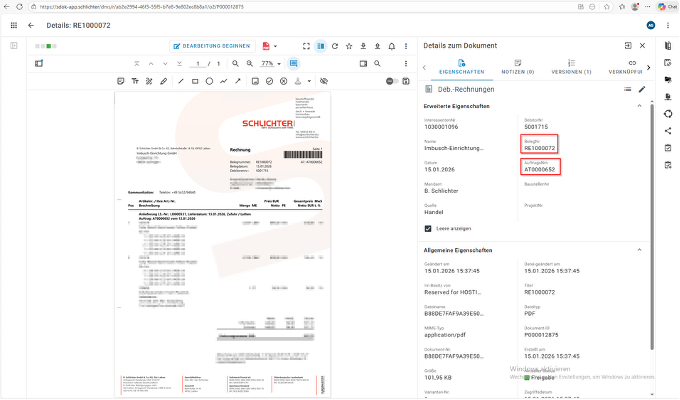Click the page number input field
This screenshot has height=400, width=680.
198,64
